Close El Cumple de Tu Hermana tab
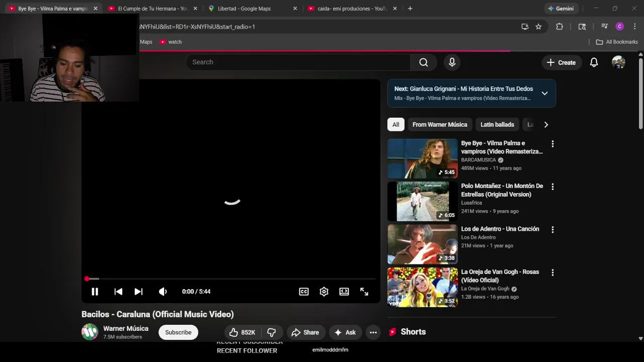Viewport: 644px width, 362px height. point(195,9)
